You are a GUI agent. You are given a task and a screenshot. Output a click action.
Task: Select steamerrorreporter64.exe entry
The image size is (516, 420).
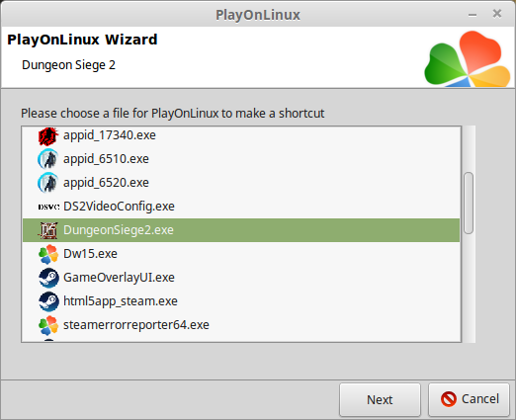point(241,325)
